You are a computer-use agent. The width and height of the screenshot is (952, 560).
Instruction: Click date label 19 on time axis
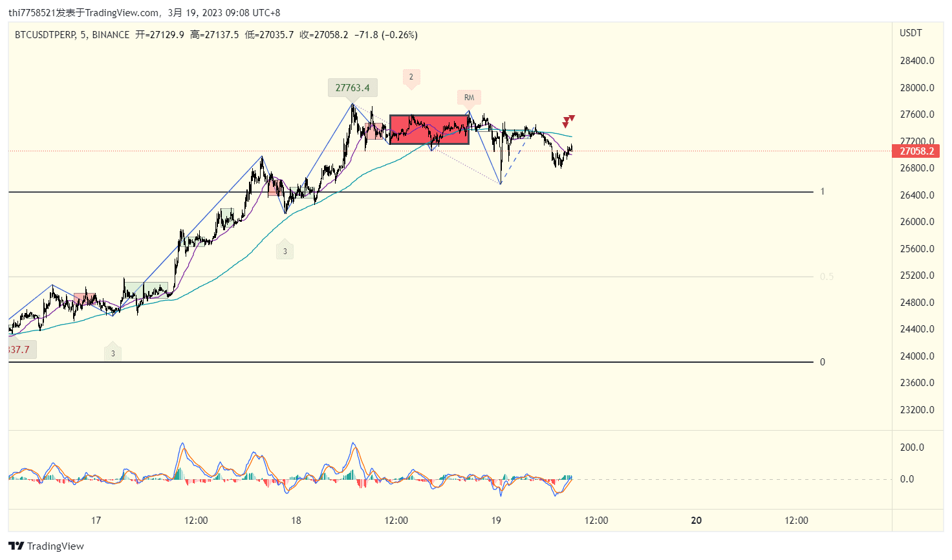(496, 521)
